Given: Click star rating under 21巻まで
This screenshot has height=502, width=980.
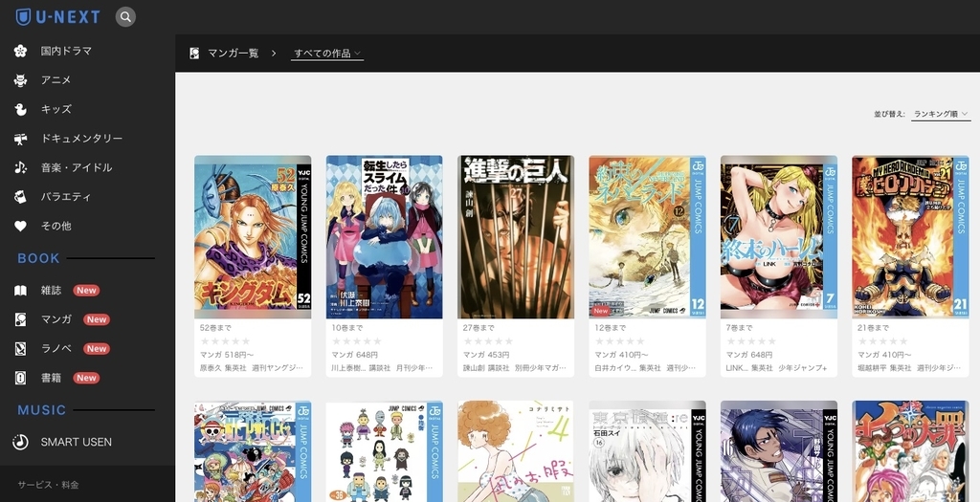Looking at the screenshot, I should pos(883,341).
